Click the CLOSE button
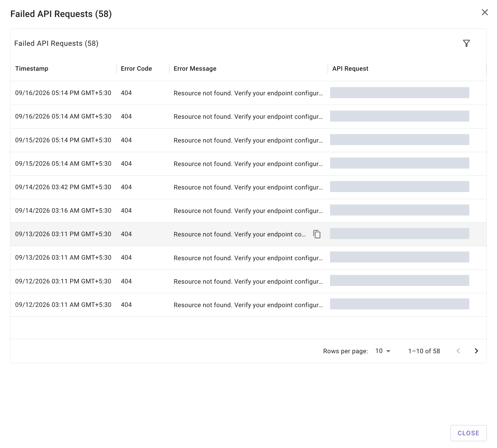Image resolution: width=497 pixels, height=448 pixels. [468, 433]
